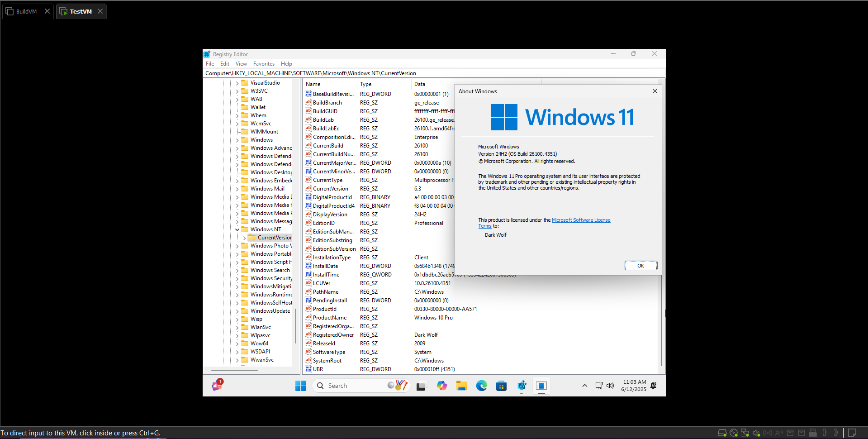The width and height of the screenshot is (868, 439).
Task: Click the taskbar clock showing 11:03 AM
Action: pyautogui.click(x=634, y=386)
